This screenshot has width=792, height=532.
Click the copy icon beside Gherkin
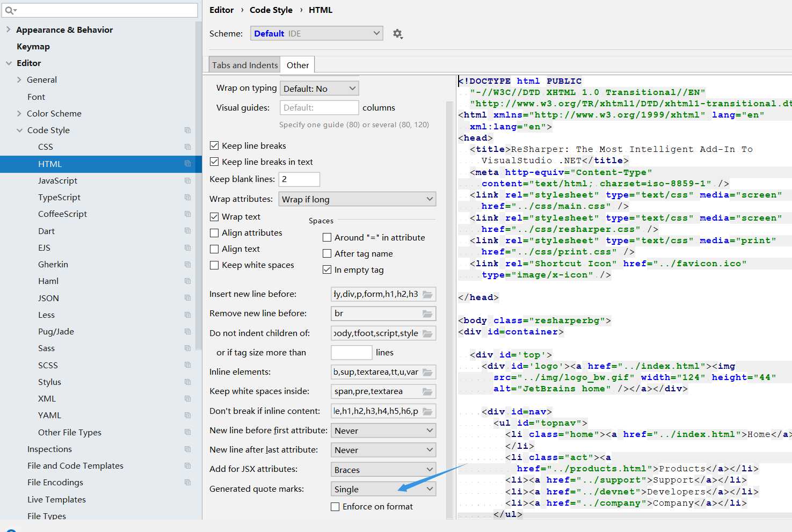coord(187,264)
